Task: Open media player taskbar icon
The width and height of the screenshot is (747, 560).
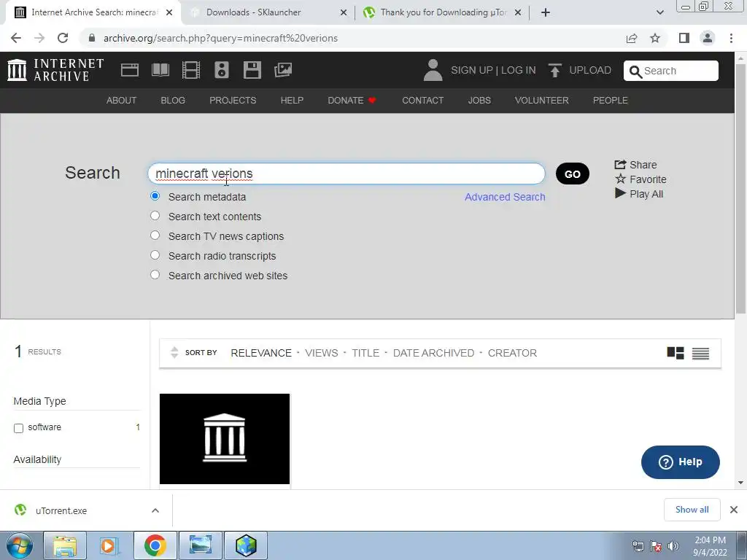Action: click(x=109, y=545)
